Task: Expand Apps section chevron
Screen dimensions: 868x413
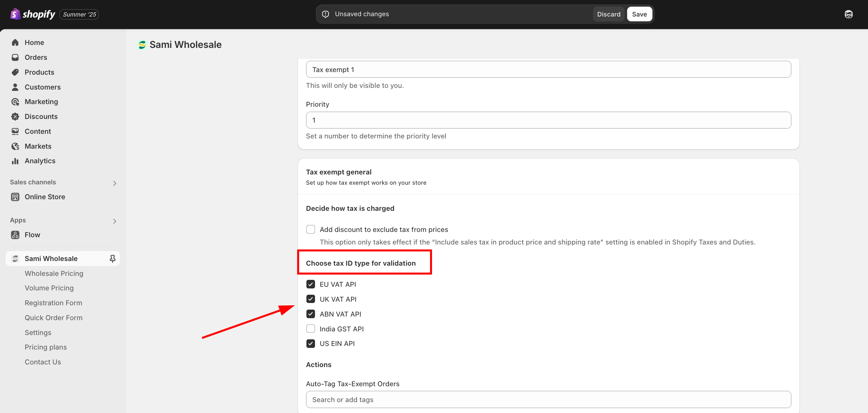Action: click(x=115, y=221)
